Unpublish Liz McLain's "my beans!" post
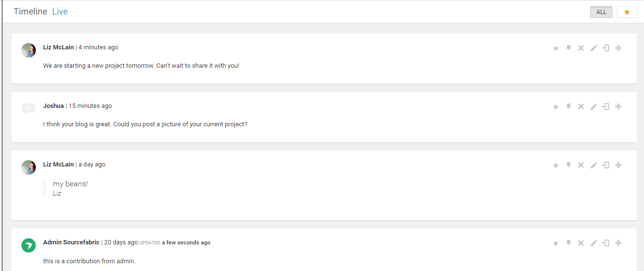The height and width of the screenshot is (271, 644). click(x=606, y=165)
